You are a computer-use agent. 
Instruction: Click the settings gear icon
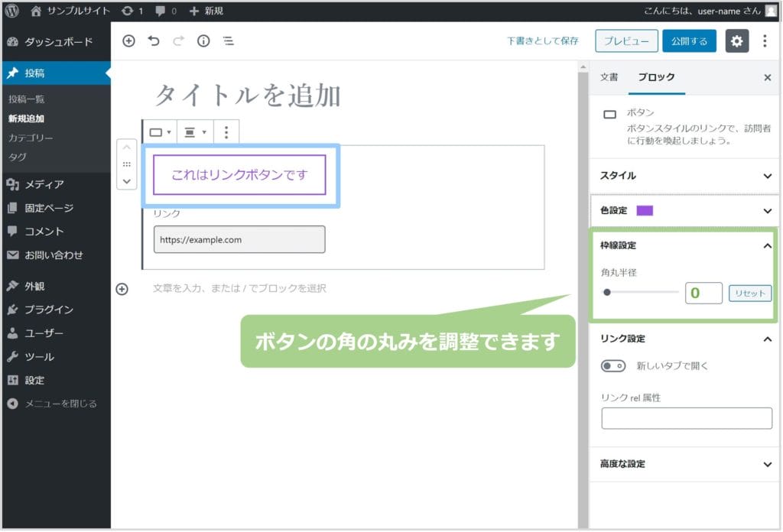pyautogui.click(x=736, y=41)
